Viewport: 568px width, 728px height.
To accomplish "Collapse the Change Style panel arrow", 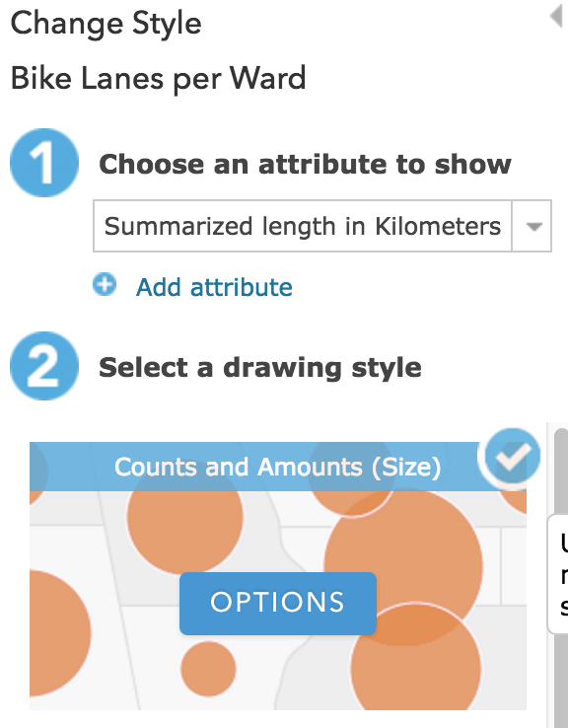I will pos(555,16).
